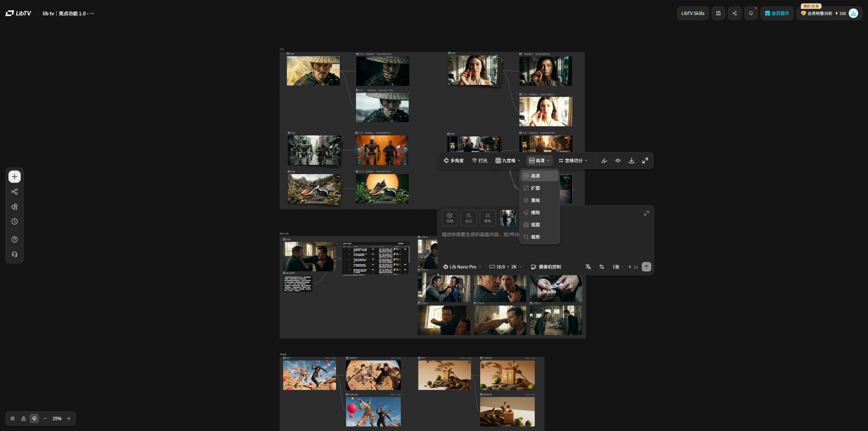Select 高清 in the dropdown menu
The width and height of the screenshot is (868, 431).
(x=539, y=176)
